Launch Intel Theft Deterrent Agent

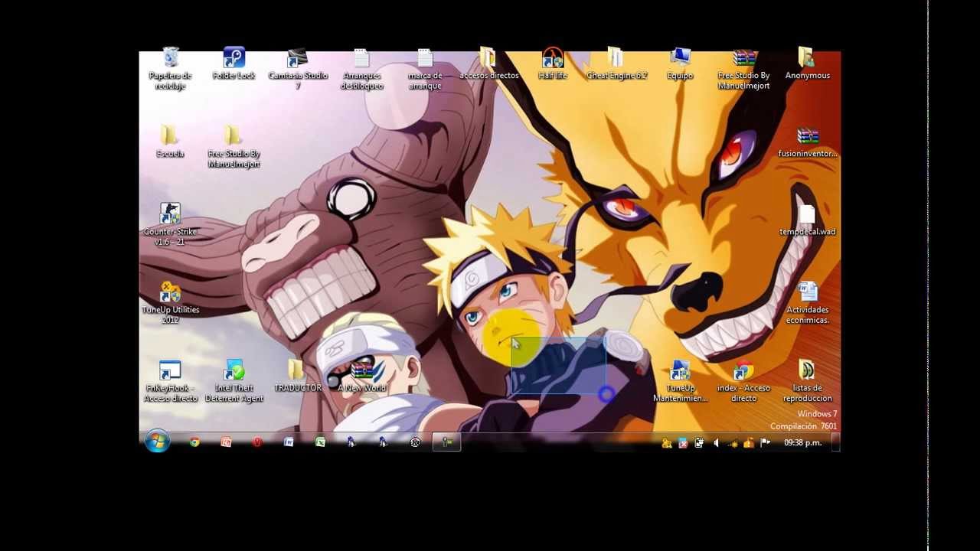[x=234, y=380]
